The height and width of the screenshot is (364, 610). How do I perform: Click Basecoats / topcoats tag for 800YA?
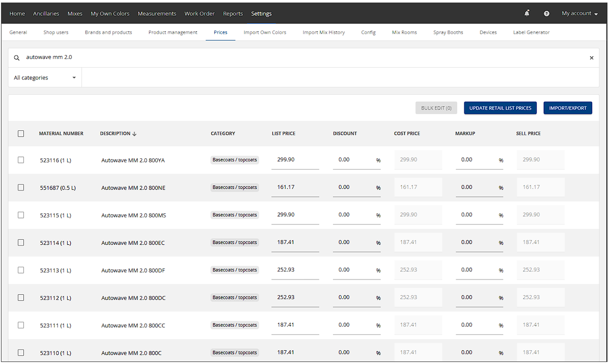click(x=235, y=160)
